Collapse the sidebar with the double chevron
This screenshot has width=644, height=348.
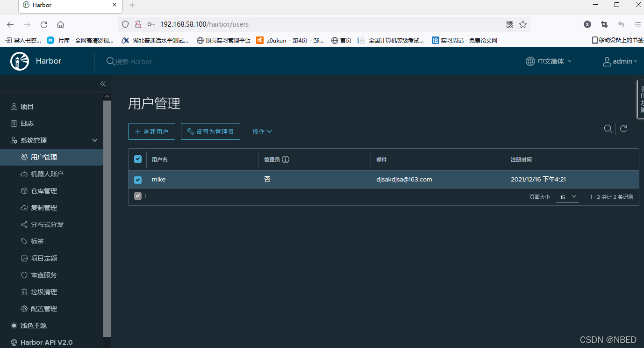(103, 84)
